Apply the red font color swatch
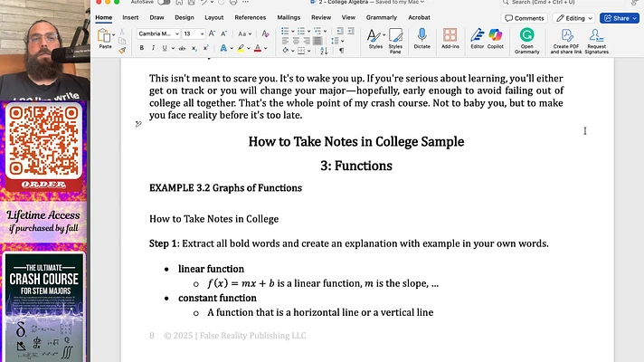644x362 pixels. pos(258,48)
